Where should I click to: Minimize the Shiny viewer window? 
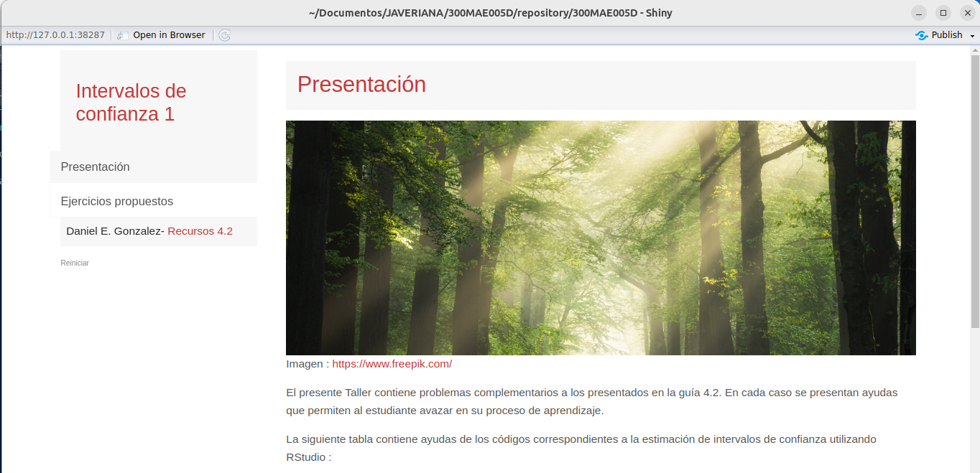pyautogui.click(x=919, y=13)
